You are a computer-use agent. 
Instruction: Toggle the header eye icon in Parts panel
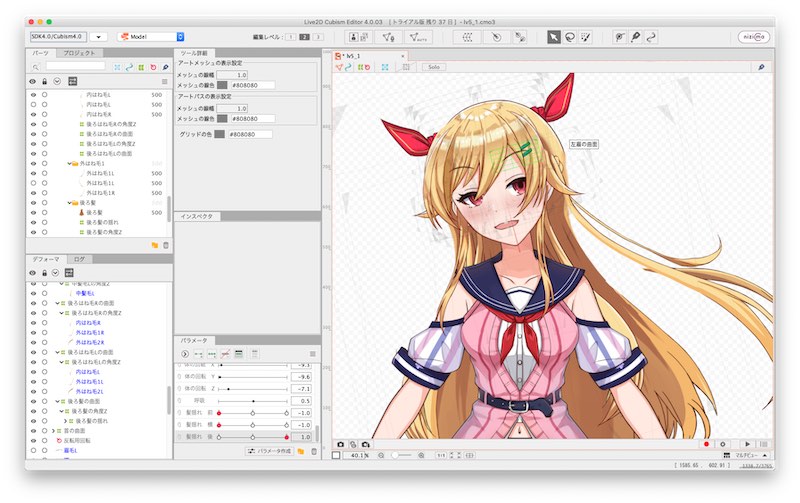(33, 82)
